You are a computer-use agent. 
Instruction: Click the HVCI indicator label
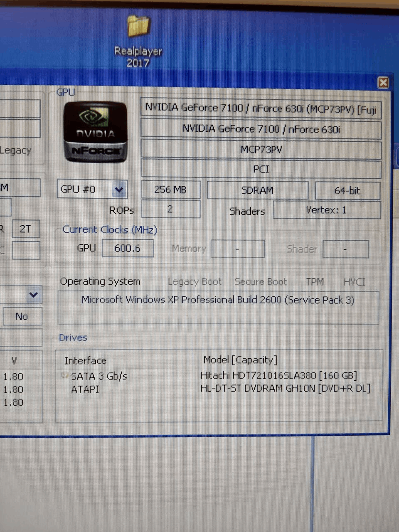point(355,282)
